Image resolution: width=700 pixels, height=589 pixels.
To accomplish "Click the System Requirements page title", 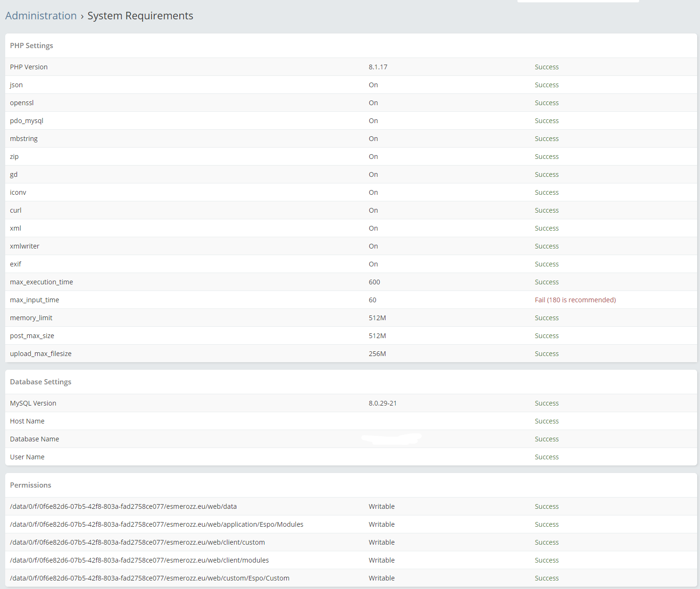I will pos(140,16).
